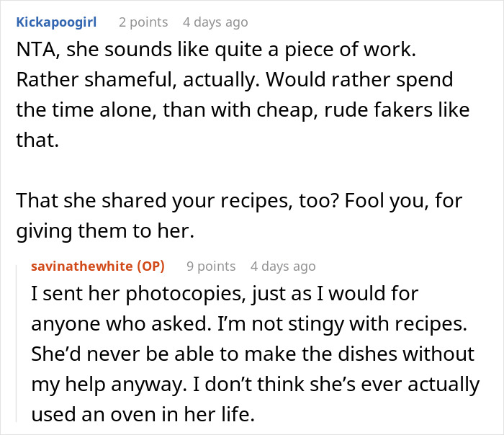504x435 pixels.
Task: Click the 2 points score
Action: (143, 22)
